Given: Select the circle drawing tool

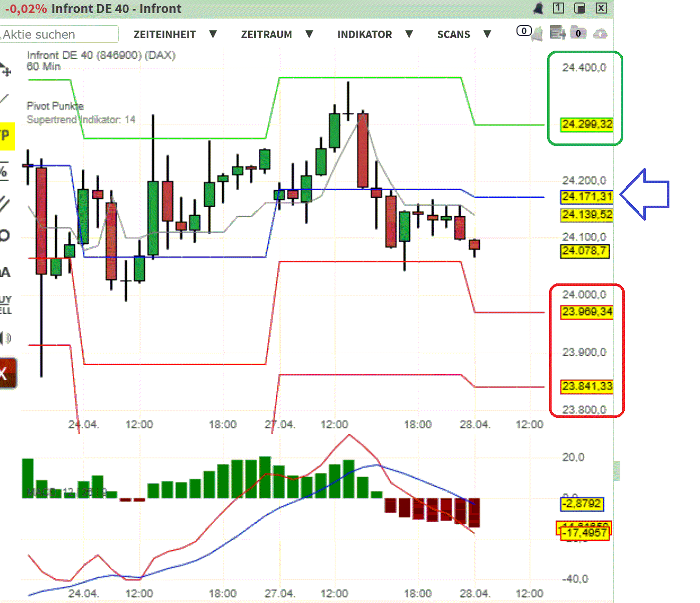Looking at the screenshot, I should pos(4,235).
